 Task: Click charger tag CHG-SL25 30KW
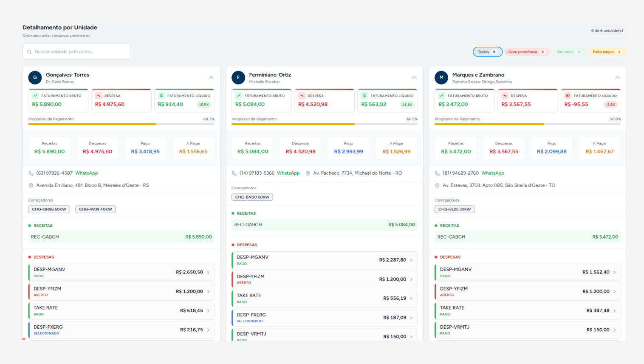(x=455, y=209)
